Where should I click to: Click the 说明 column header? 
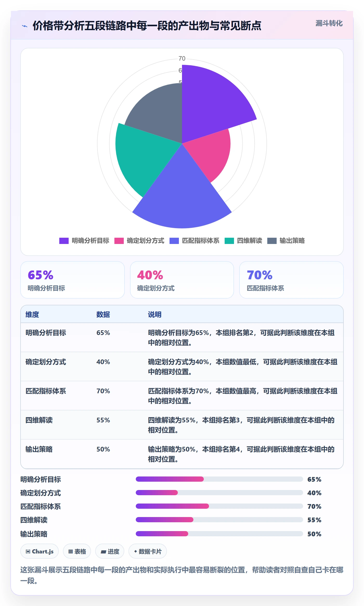155,314
